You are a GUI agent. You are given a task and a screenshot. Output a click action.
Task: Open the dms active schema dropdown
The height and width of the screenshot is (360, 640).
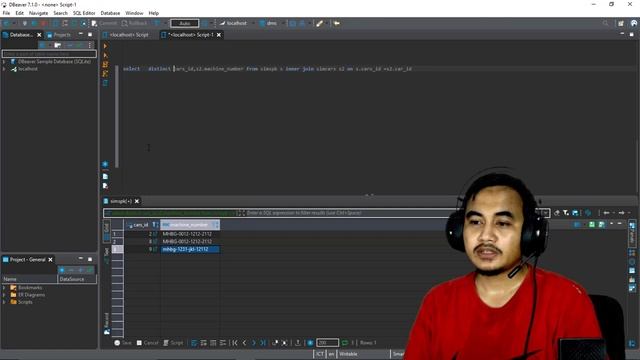point(271,23)
